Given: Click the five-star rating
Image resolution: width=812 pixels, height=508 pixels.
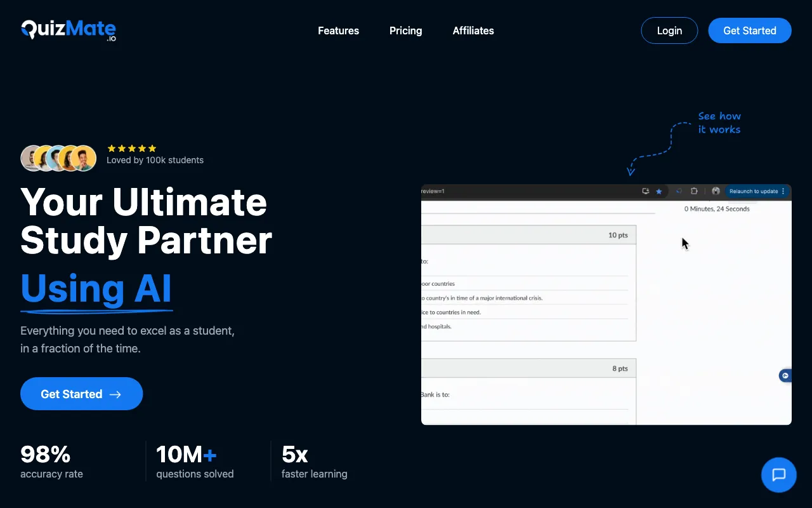Looking at the screenshot, I should pos(132,148).
